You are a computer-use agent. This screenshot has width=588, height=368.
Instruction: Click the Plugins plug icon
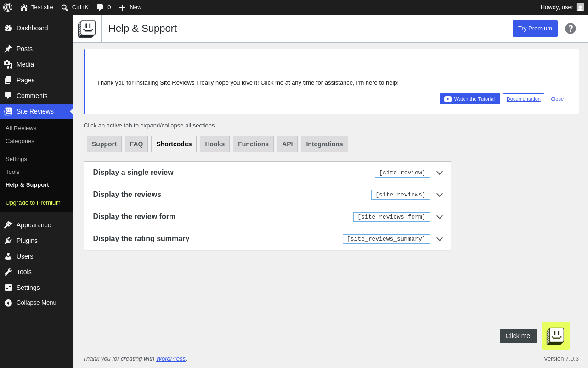(8, 241)
